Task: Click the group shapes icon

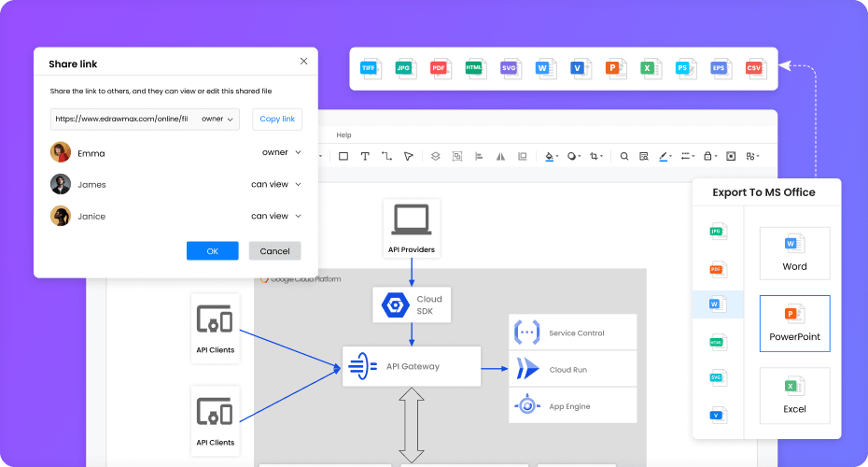Action: pyautogui.click(x=457, y=156)
